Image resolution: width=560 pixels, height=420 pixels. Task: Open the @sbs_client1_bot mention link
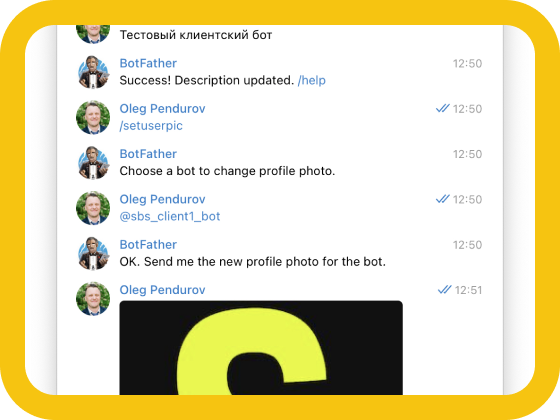(x=170, y=216)
